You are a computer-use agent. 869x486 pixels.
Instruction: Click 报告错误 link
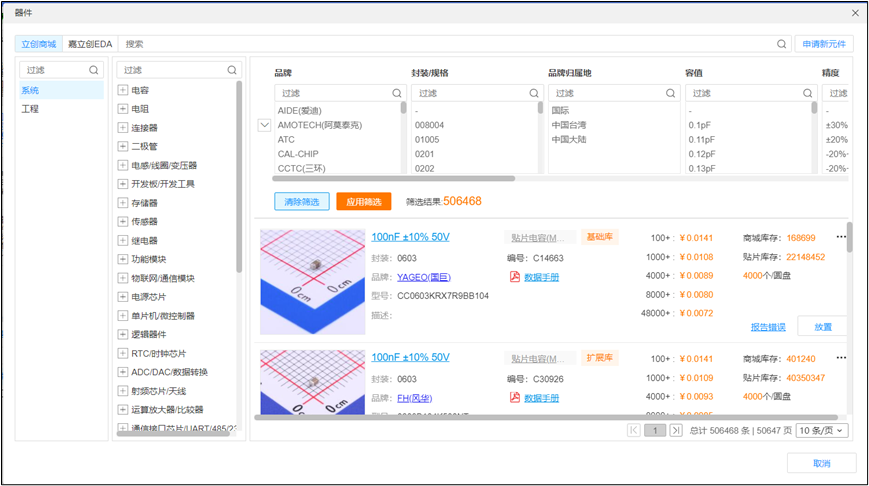click(x=768, y=327)
